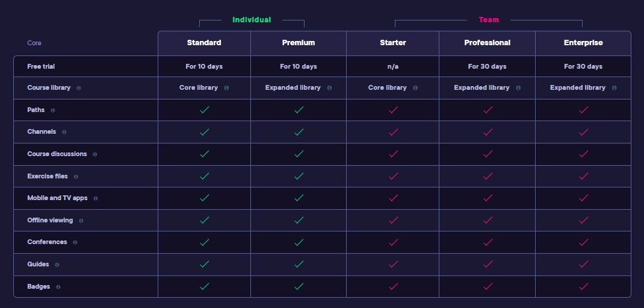The height and width of the screenshot is (308, 644).
Task: Click info icon beside Channels label
Action: tap(64, 132)
